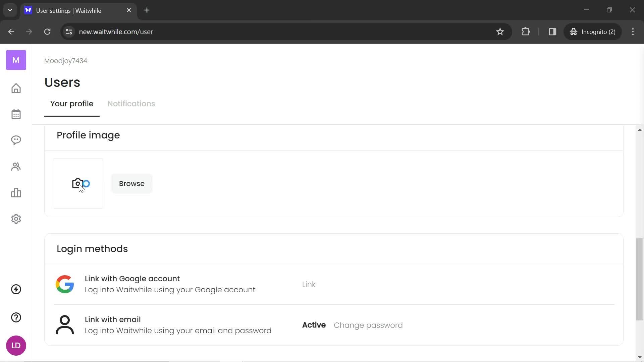The height and width of the screenshot is (362, 644).
Task: Click the profile image upload icon
Action: 78,183
